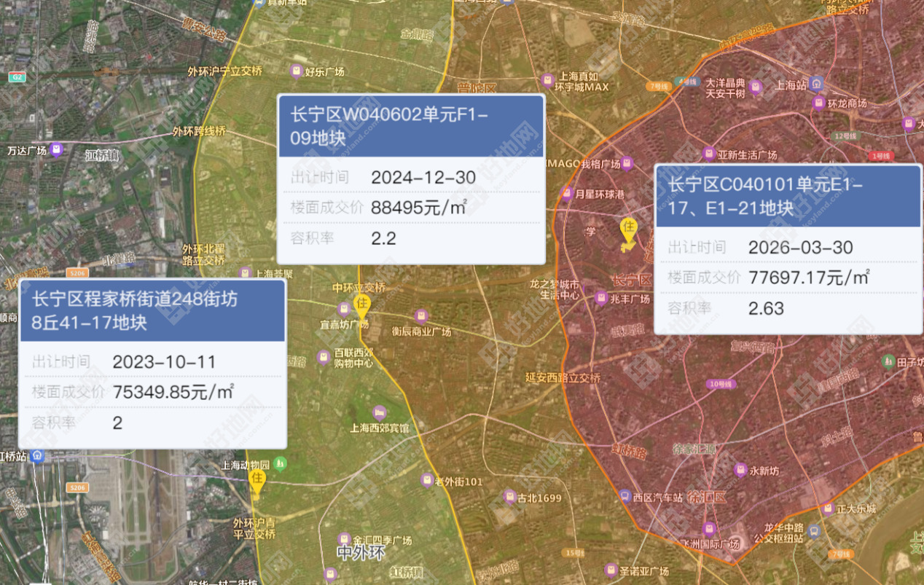Click the 88495元/㎡ floor price value
Viewport: 924px width, 585px height.
[x=419, y=208]
